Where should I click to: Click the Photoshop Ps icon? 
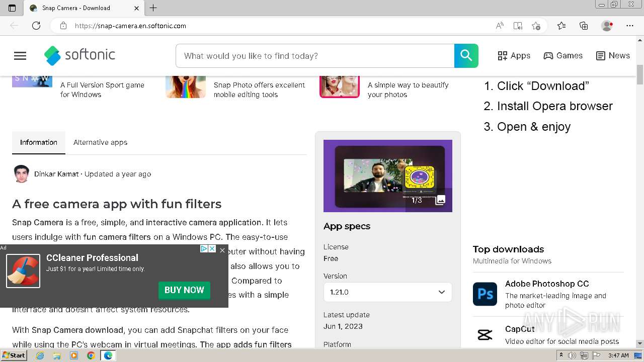[x=485, y=294]
